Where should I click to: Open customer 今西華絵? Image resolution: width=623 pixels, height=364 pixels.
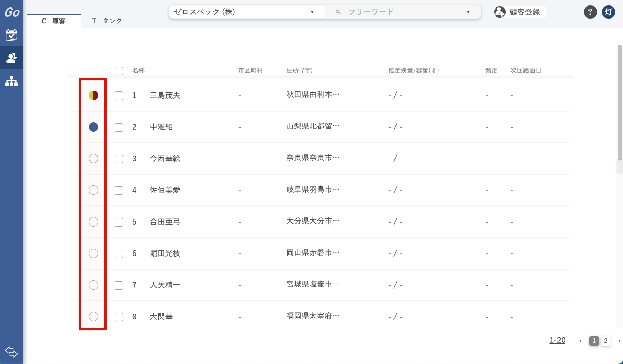point(165,159)
